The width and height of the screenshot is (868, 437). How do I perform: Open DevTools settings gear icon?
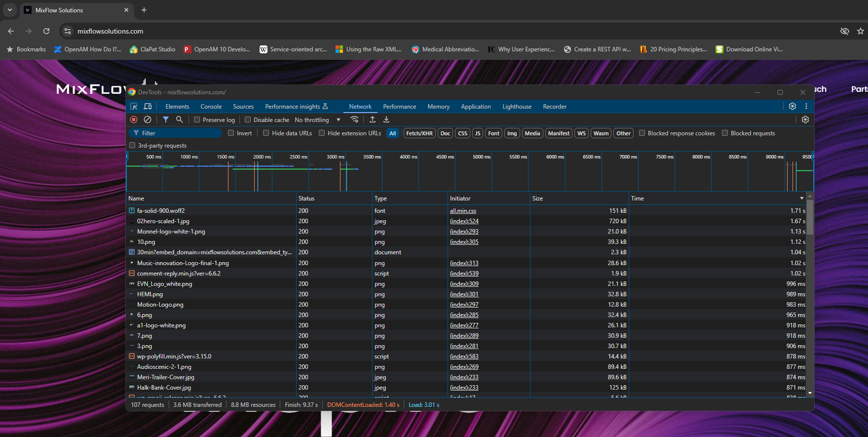point(793,106)
